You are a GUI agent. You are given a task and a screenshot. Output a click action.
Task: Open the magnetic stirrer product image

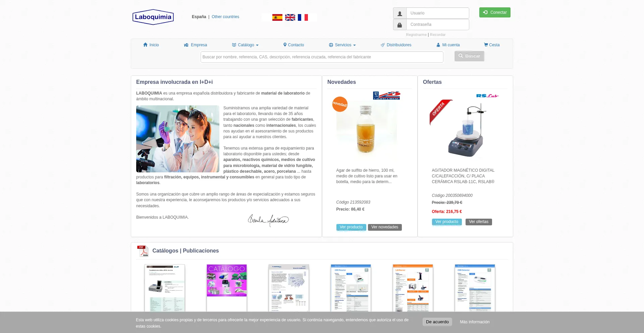(468, 130)
